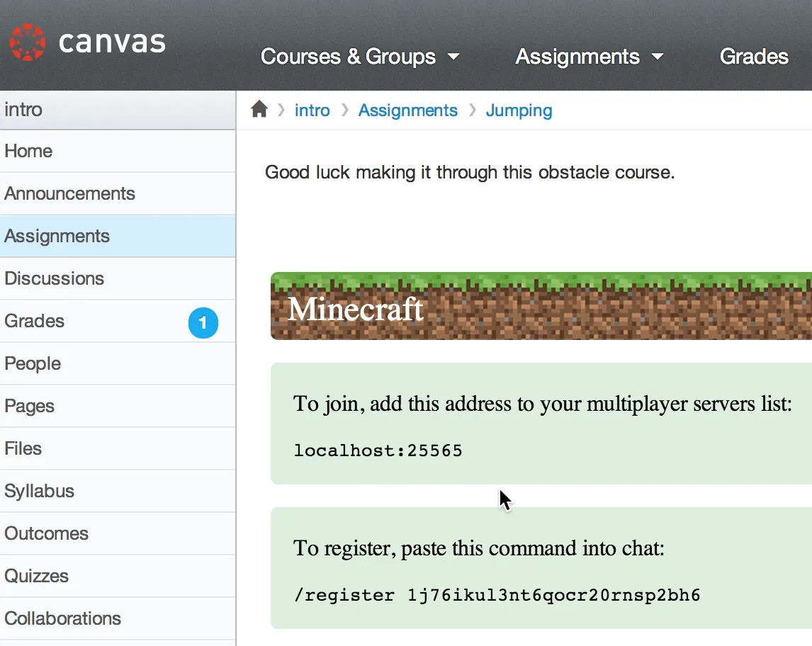Click the localhost:25565 server address

[x=378, y=450]
